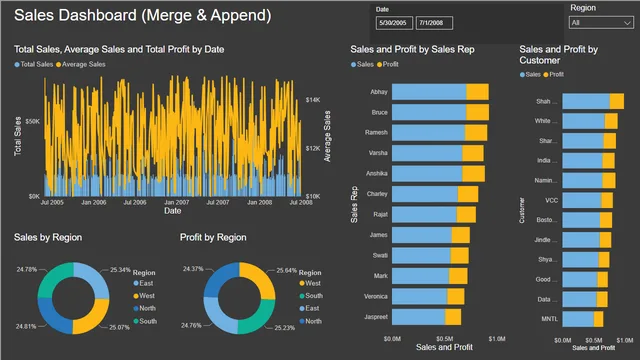The width and height of the screenshot is (640, 360).
Task: Click the Sales Dashboard (Merge & Append) heading
Action: pyautogui.click(x=142, y=16)
